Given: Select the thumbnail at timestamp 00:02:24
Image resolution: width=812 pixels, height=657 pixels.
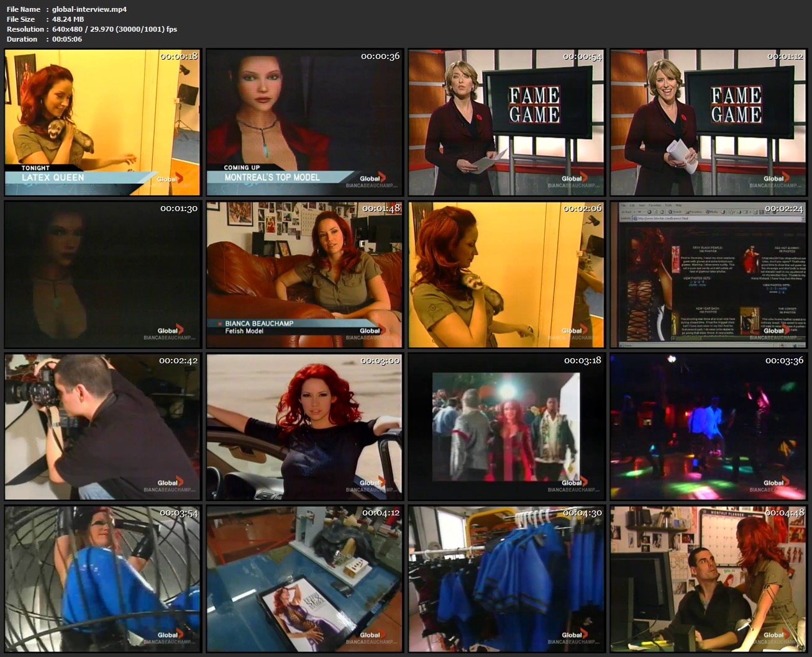Looking at the screenshot, I should (708, 274).
